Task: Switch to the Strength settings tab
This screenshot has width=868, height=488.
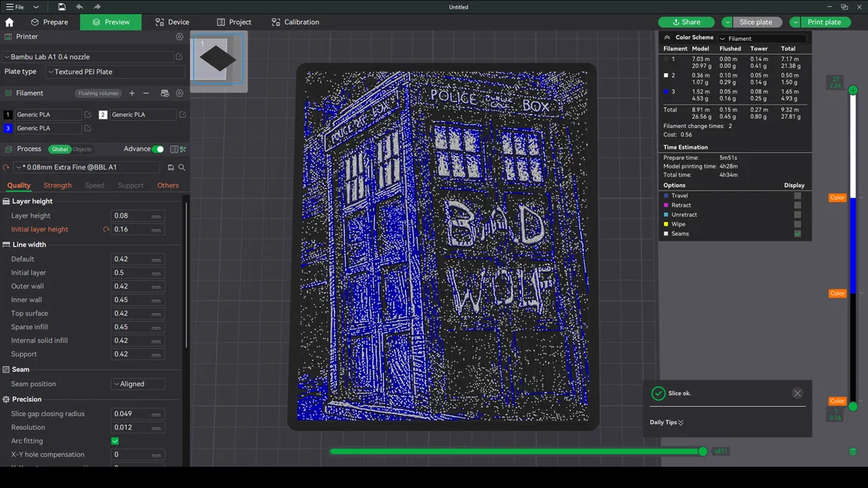Action: pyautogui.click(x=58, y=186)
